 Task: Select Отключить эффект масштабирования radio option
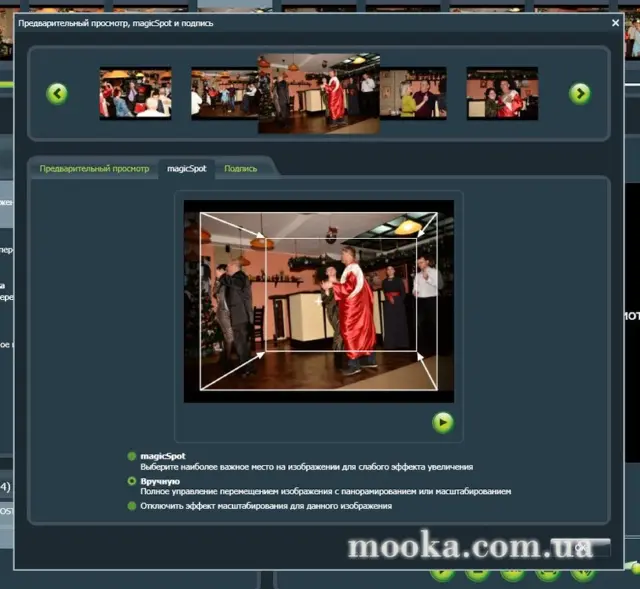point(131,506)
